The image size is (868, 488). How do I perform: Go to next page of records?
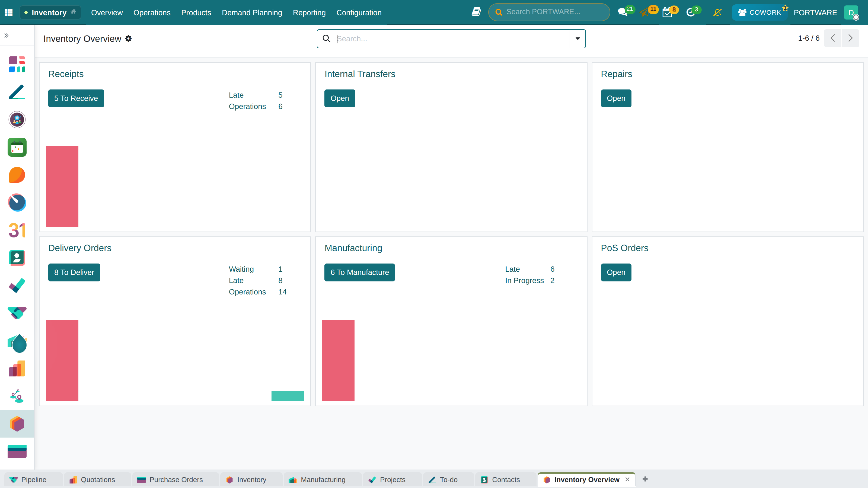point(850,38)
